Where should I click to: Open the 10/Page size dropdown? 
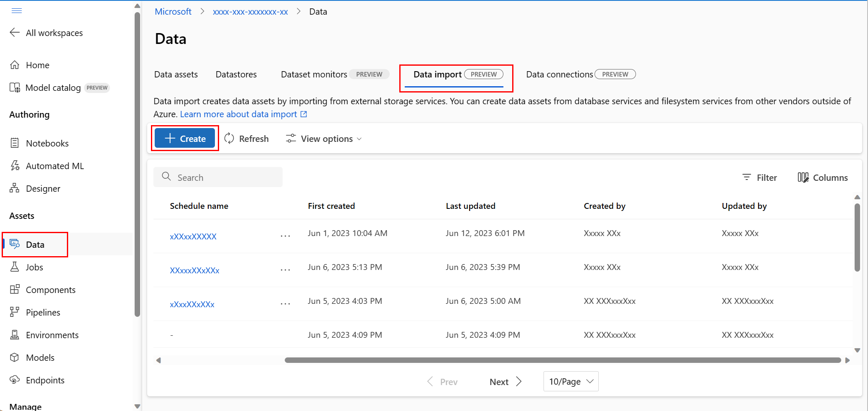[571, 381]
